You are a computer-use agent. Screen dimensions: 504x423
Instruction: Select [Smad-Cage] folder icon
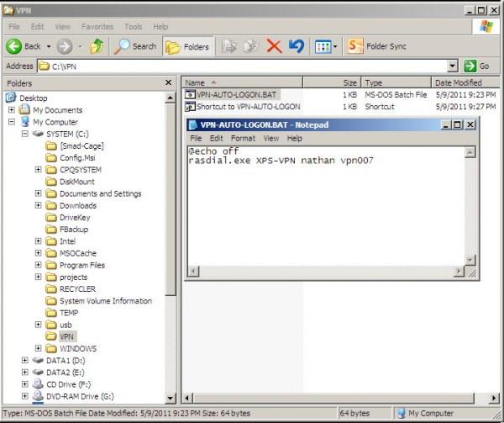pos(51,146)
